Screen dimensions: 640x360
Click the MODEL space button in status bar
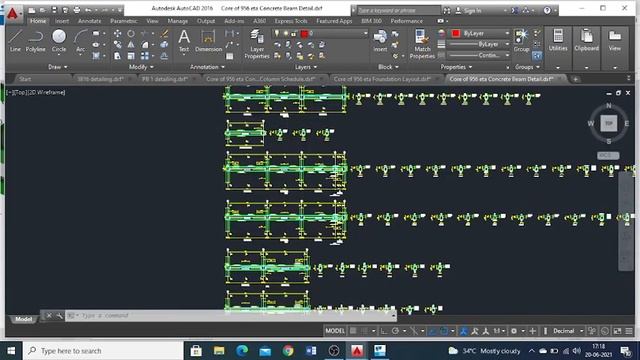335,331
